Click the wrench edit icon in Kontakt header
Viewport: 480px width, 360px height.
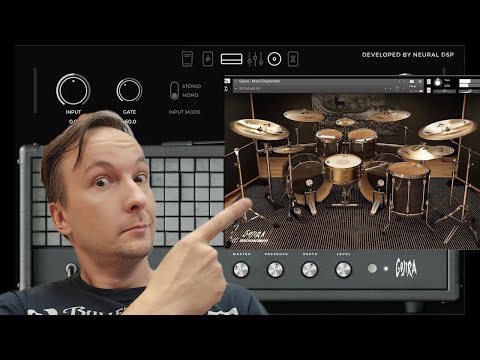click(x=227, y=81)
